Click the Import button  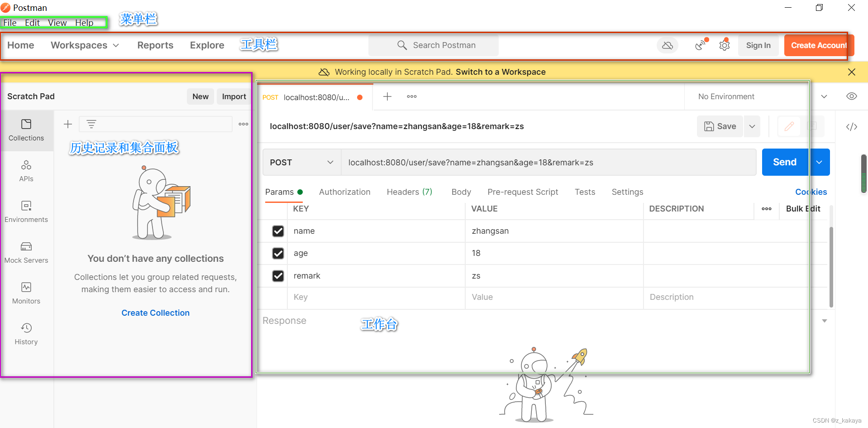pyautogui.click(x=234, y=96)
